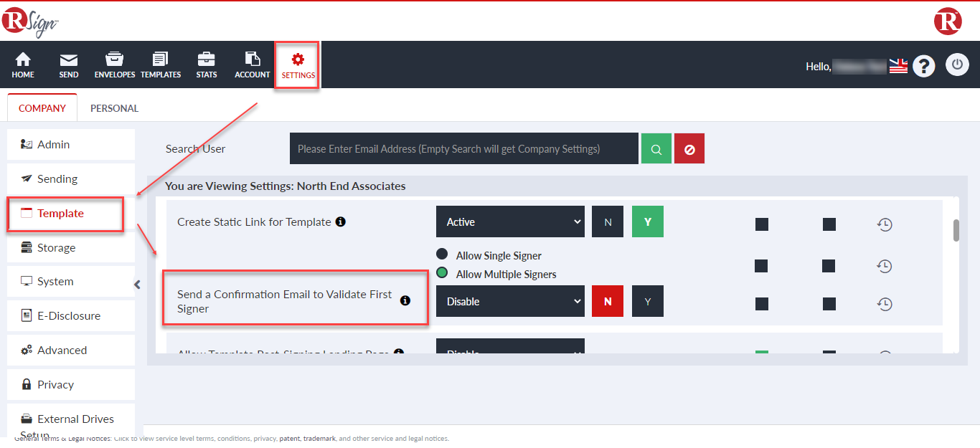Open the help question mark icon
Image resolution: width=980 pixels, height=448 pixels.
click(924, 66)
